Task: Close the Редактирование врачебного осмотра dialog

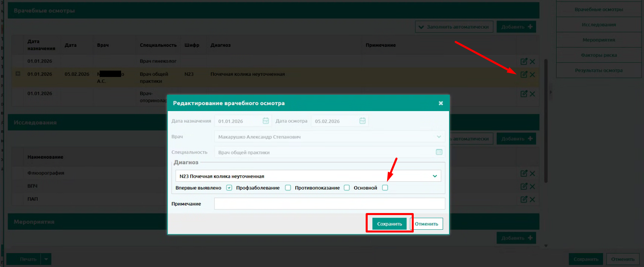Action: point(441,103)
